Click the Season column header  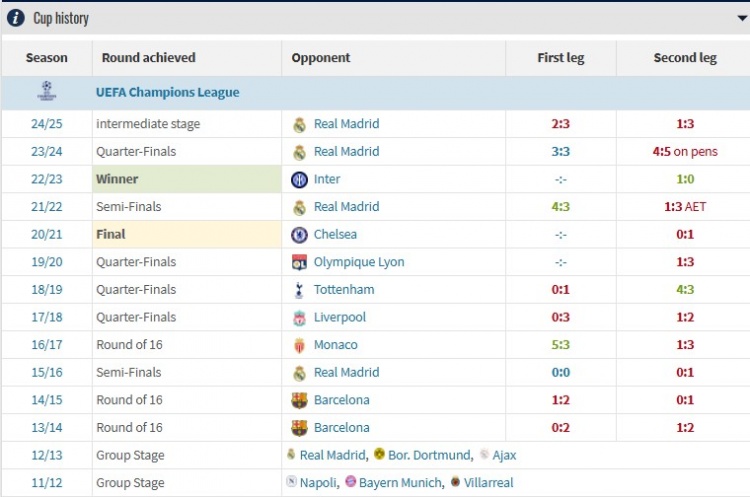47,58
